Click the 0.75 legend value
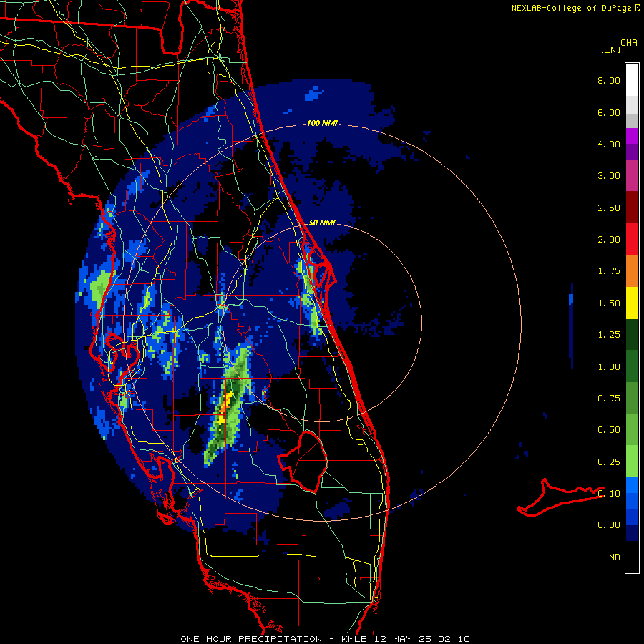 pyautogui.click(x=609, y=399)
